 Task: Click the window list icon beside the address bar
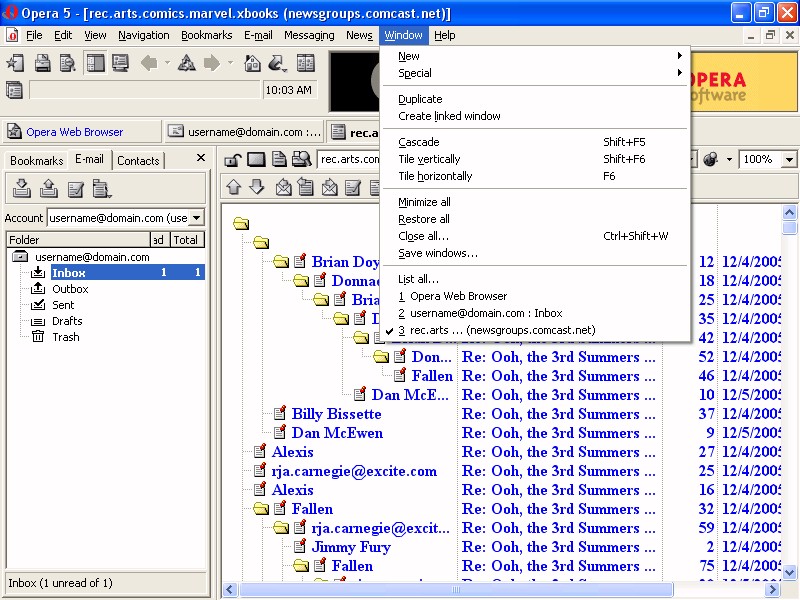(x=14, y=90)
